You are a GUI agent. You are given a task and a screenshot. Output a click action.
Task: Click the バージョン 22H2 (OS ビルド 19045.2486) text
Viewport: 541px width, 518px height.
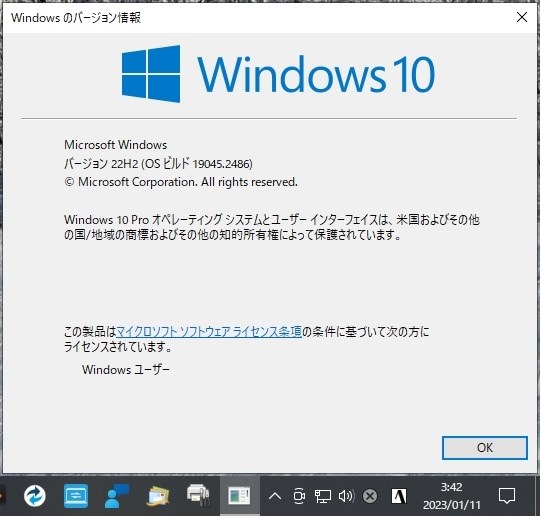pos(158,164)
